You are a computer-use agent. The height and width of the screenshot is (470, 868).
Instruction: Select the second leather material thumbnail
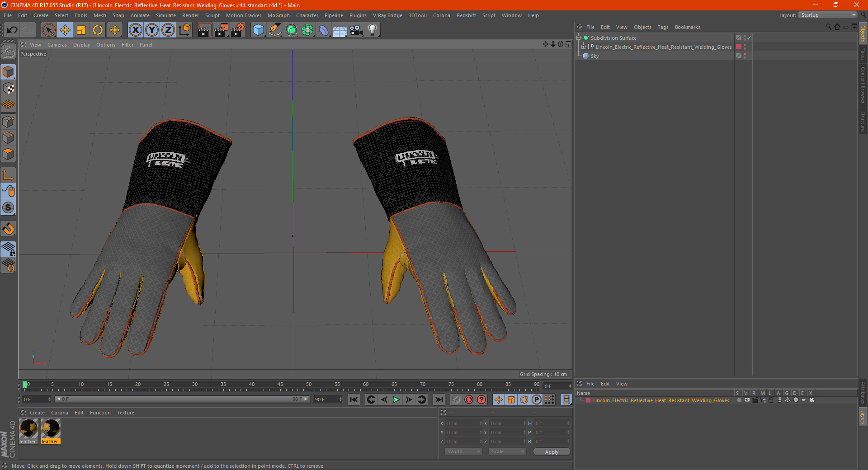[51, 432]
